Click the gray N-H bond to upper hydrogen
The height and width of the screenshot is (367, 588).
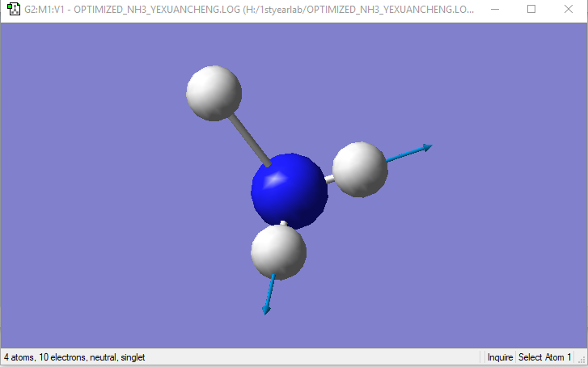tap(249, 140)
